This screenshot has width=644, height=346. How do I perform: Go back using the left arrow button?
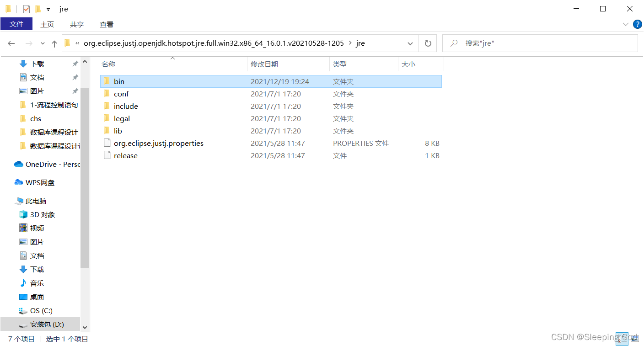coord(11,43)
